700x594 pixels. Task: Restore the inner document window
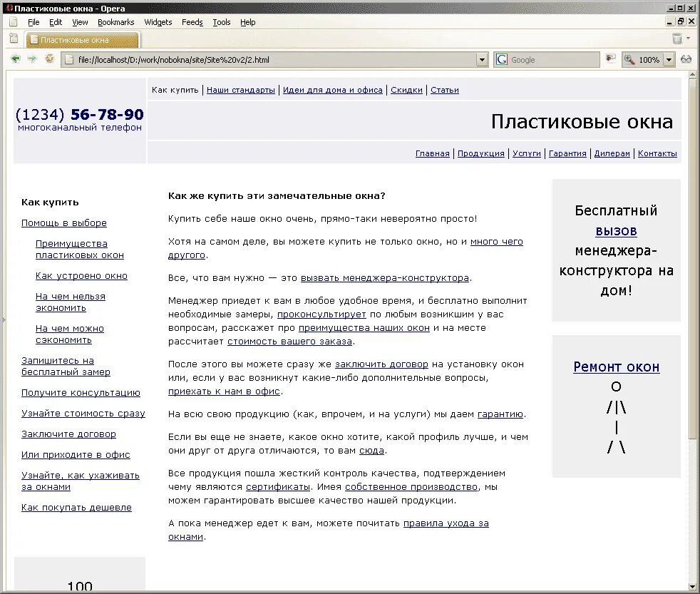click(681, 21)
